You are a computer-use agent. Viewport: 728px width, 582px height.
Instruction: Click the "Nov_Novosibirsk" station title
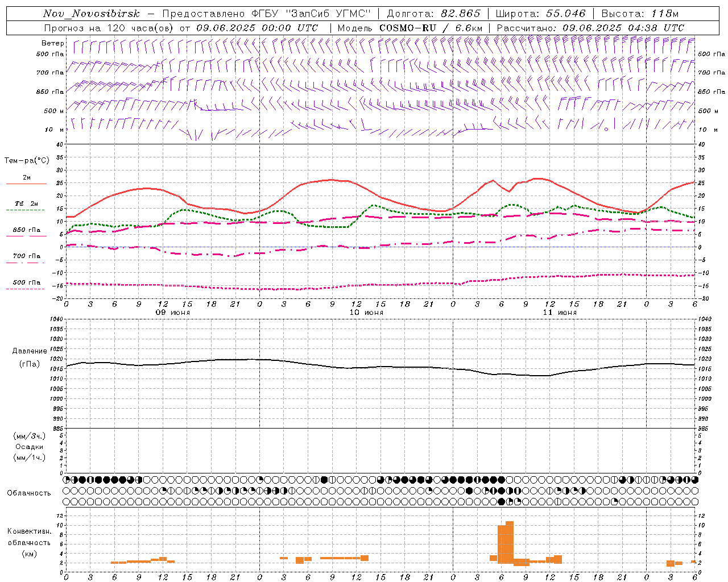(91, 14)
